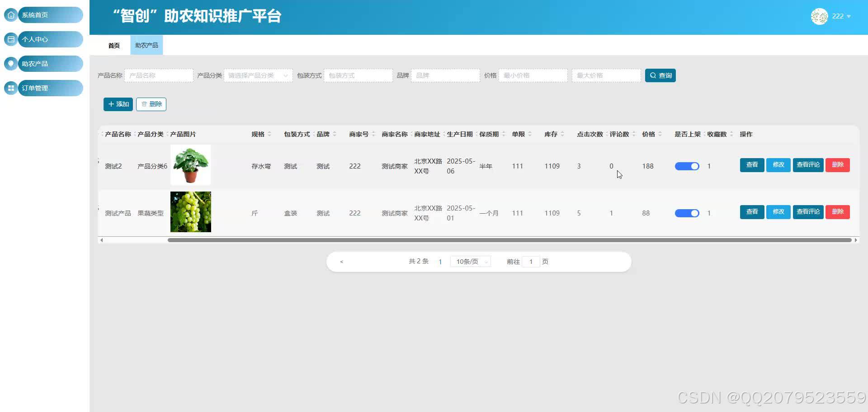Sort by 品牌 column arrows
The width and height of the screenshot is (868, 412).
(x=335, y=134)
